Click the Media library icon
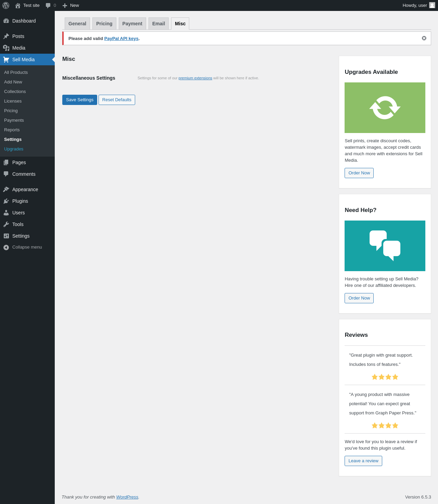The width and height of the screenshot is (438, 504). click(x=6, y=48)
